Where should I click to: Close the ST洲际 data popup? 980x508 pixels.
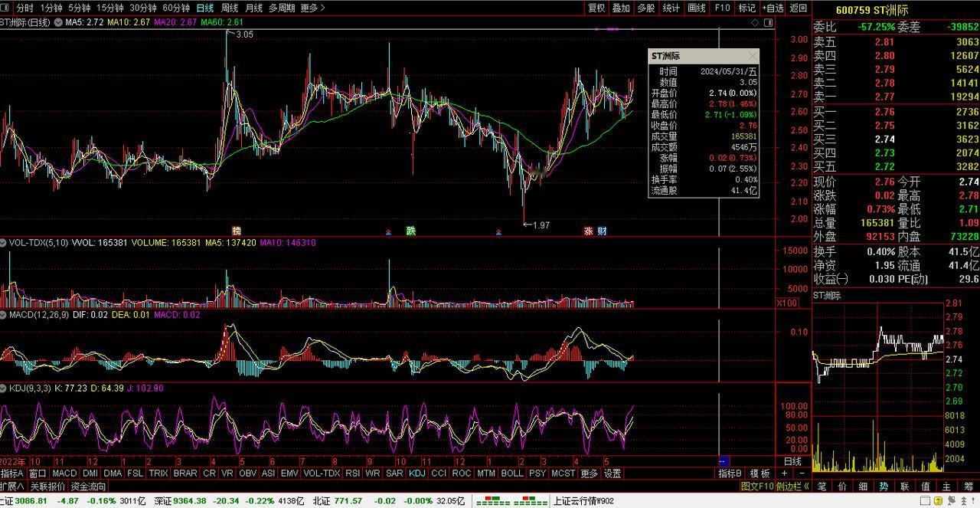[x=752, y=56]
